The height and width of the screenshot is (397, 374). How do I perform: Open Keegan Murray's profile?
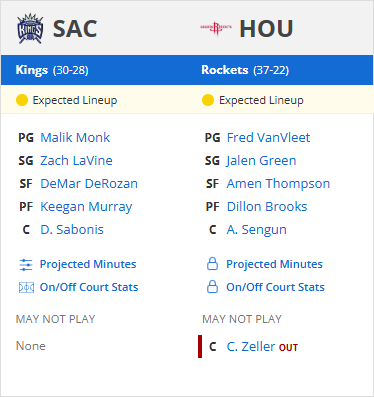pos(86,207)
